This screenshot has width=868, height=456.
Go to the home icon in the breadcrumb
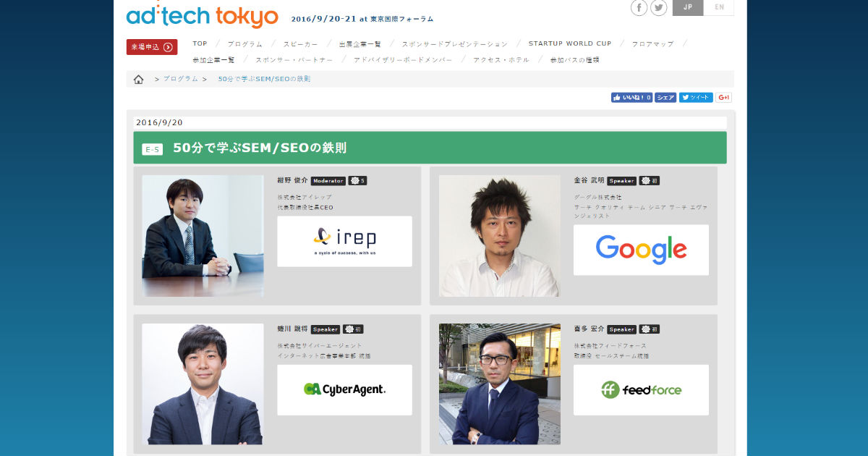coord(139,79)
